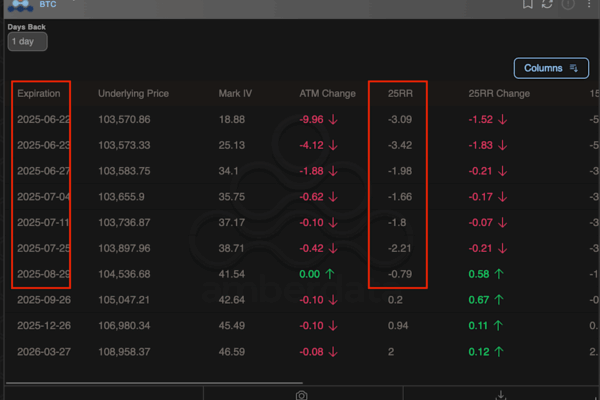Image resolution: width=600 pixels, height=400 pixels.
Task: Click underlying price 104,536.68
Action: (124, 274)
